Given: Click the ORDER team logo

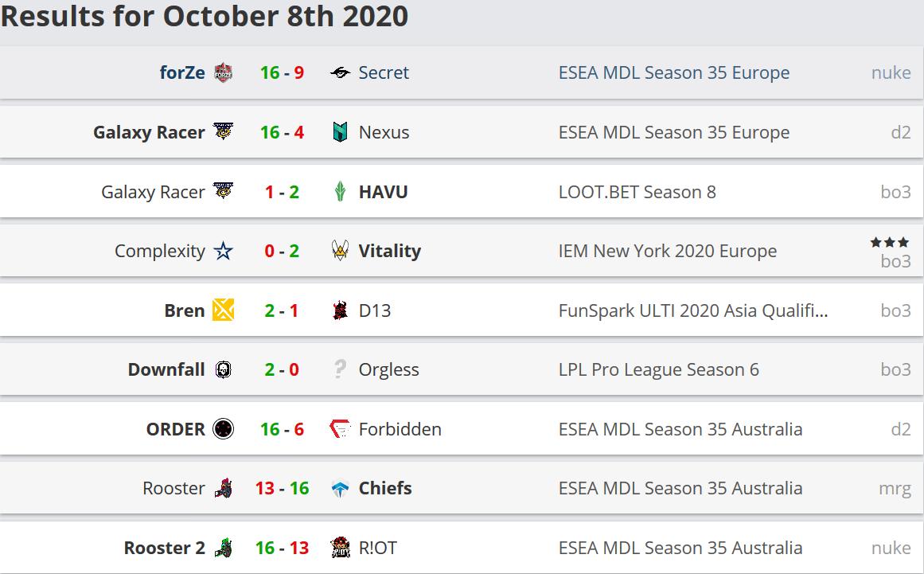Looking at the screenshot, I should click(x=224, y=429).
